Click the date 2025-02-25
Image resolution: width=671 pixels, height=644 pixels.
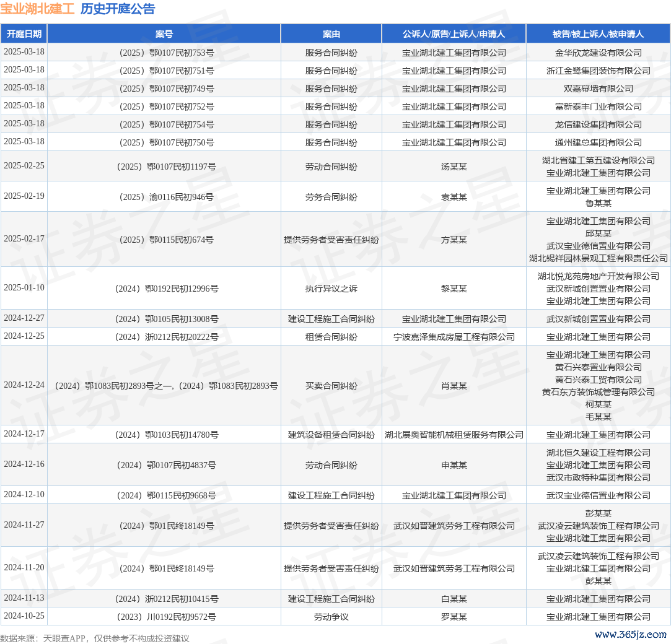(x=24, y=165)
